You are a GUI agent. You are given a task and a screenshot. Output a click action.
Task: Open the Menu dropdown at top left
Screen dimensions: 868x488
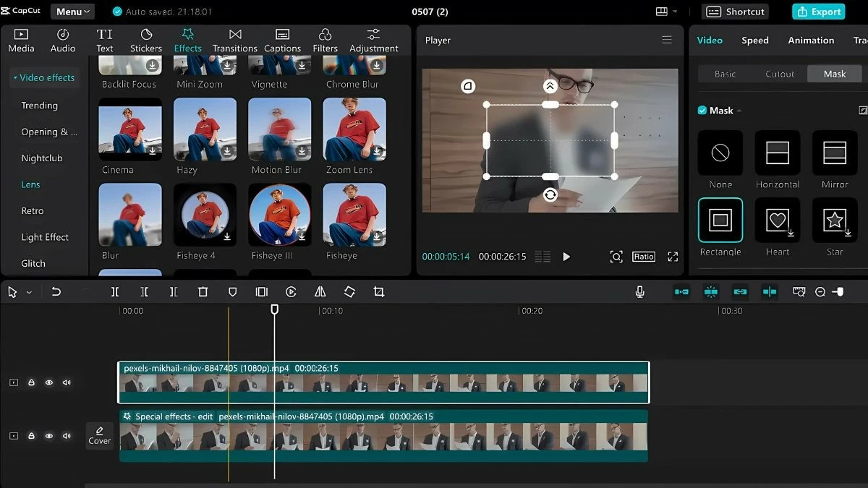(x=72, y=11)
